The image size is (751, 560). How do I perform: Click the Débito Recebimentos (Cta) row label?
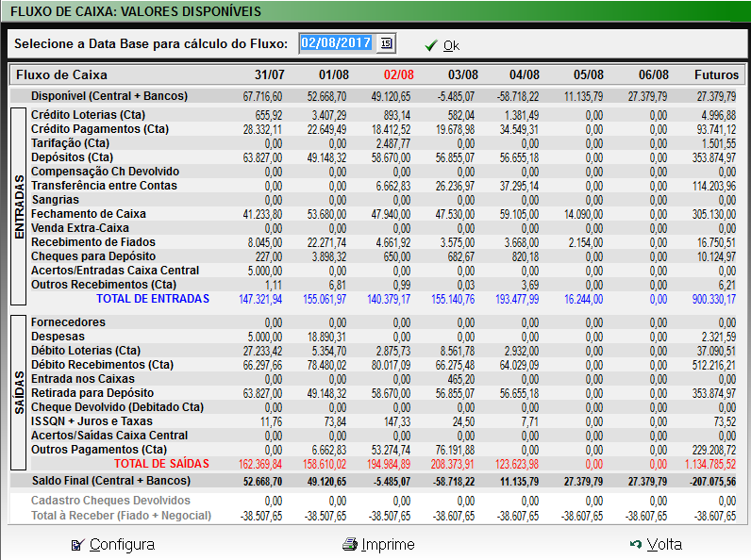pyautogui.click(x=103, y=365)
